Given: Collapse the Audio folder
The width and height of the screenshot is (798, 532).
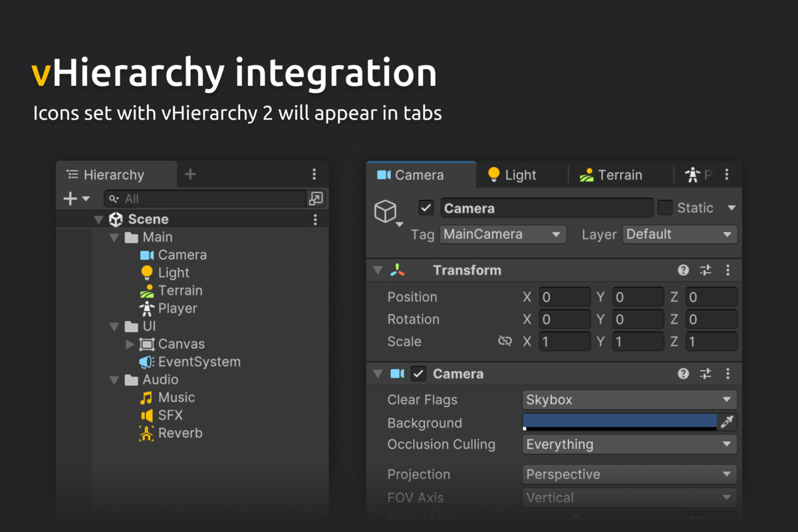Looking at the screenshot, I should click(114, 380).
